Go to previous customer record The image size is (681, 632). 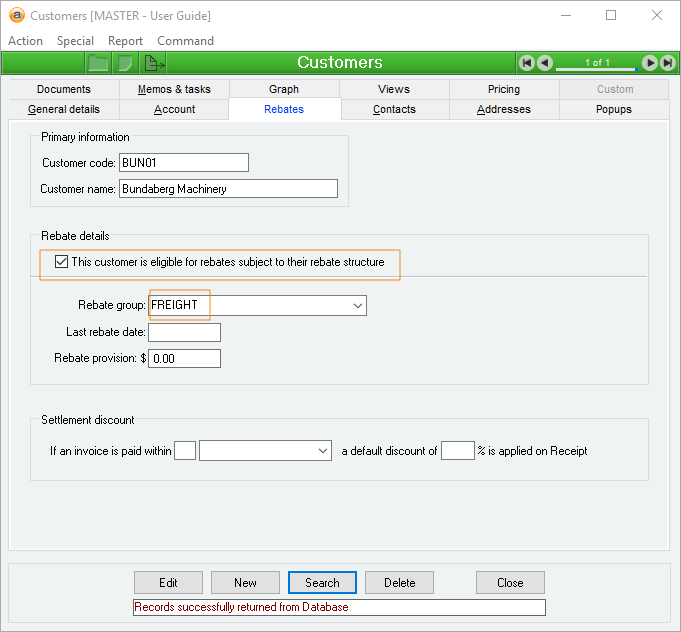click(545, 63)
